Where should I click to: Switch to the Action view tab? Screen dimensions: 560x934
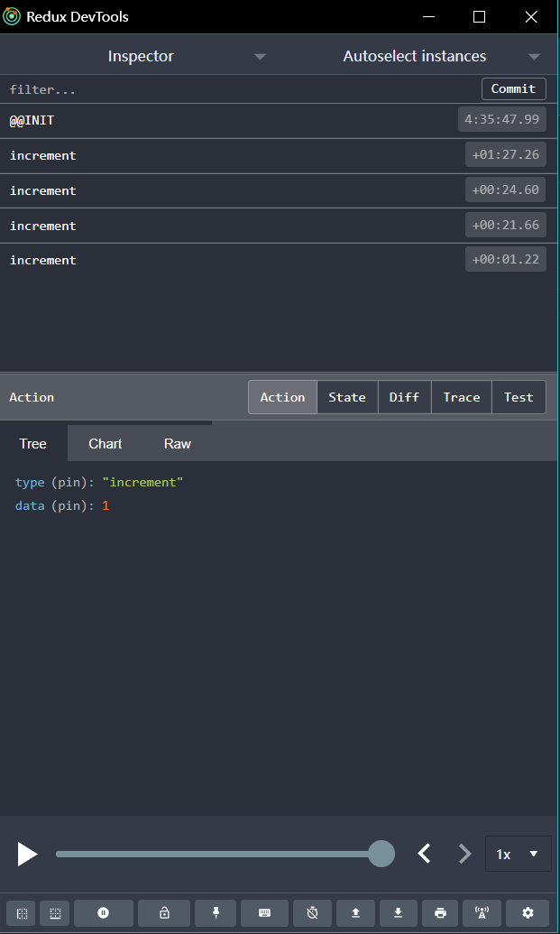(282, 397)
